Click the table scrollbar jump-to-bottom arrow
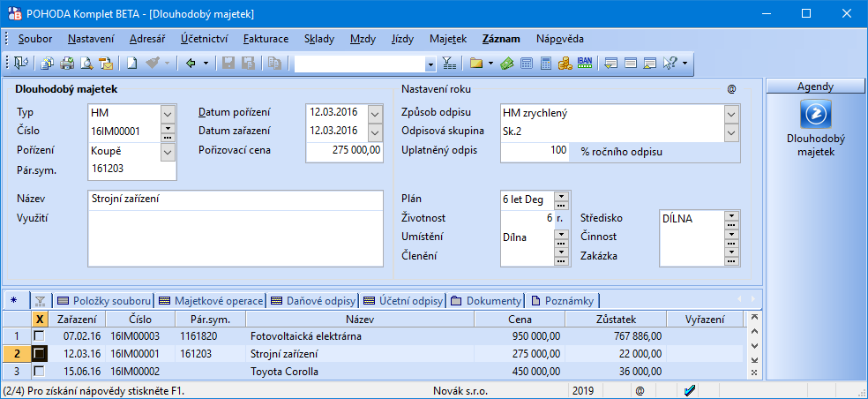Viewport: 868px width, 399px height. pos(752,359)
